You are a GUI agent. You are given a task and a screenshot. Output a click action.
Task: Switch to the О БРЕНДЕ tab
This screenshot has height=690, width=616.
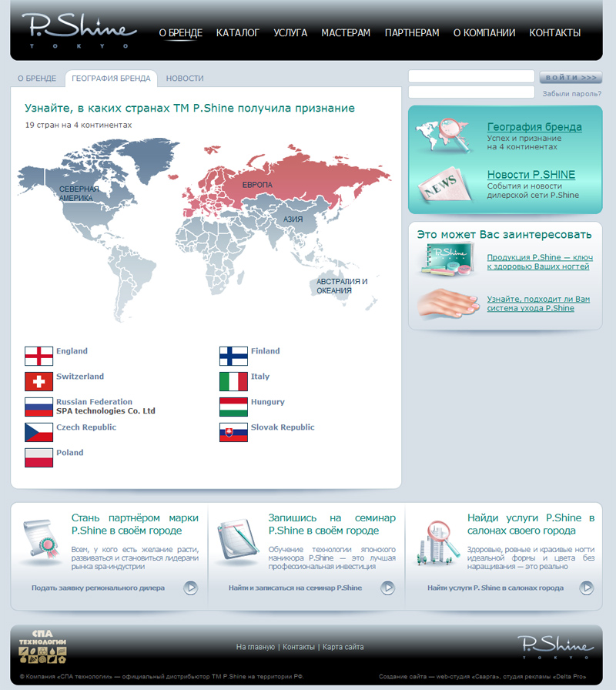point(36,79)
